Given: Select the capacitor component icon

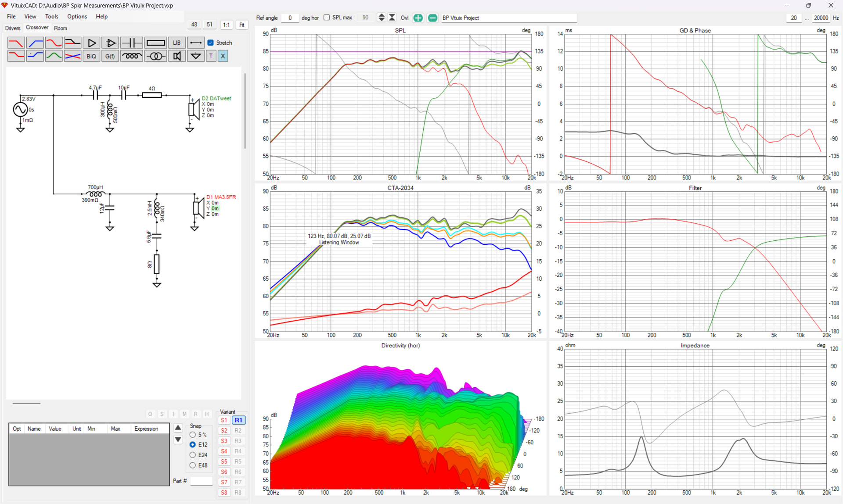Looking at the screenshot, I should point(131,43).
